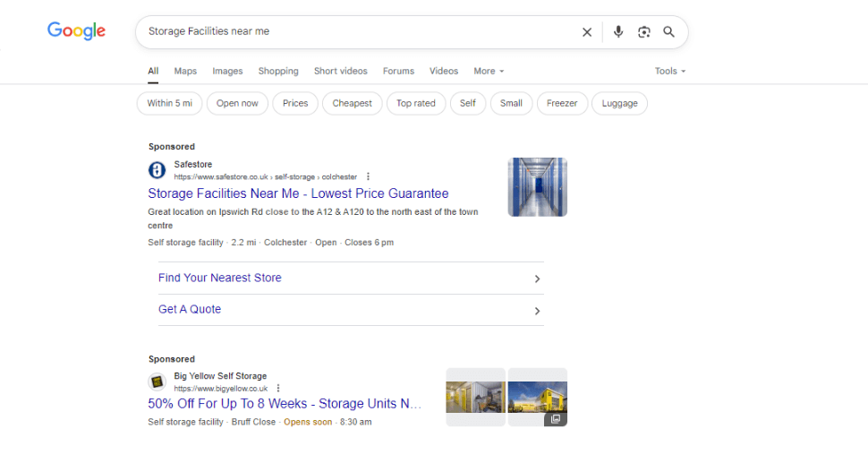Open the Safestore blue corridor thumbnail
This screenshot has width=868, height=463.
pos(538,187)
